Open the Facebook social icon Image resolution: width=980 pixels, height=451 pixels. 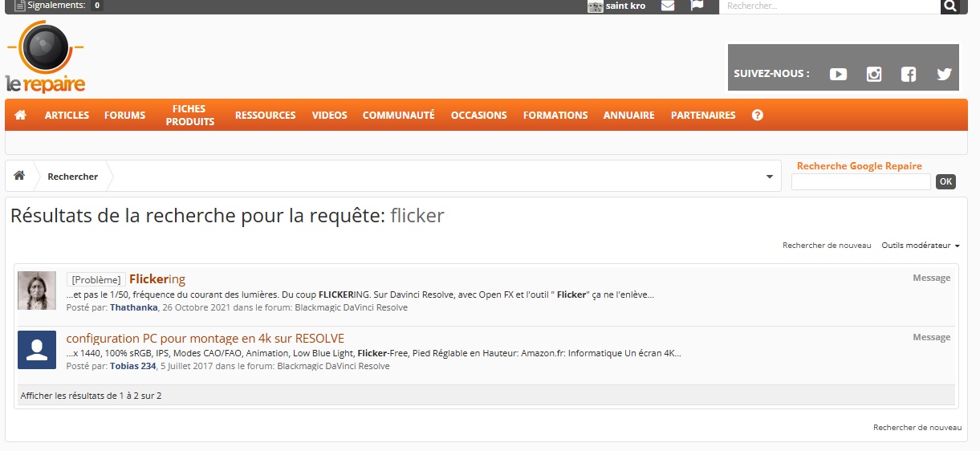click(909, 74)
